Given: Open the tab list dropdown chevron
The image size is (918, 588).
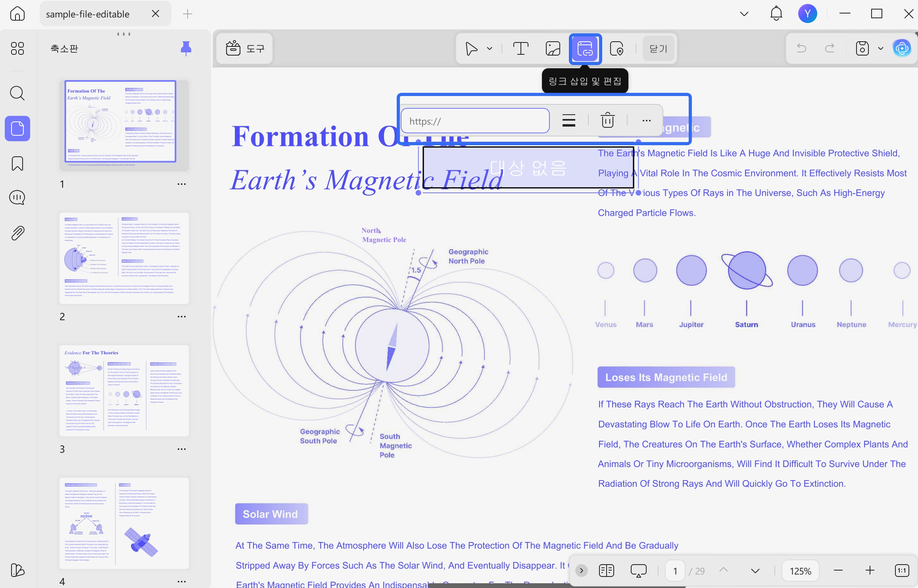Looking at the screenshot, I should pos(744,14).
